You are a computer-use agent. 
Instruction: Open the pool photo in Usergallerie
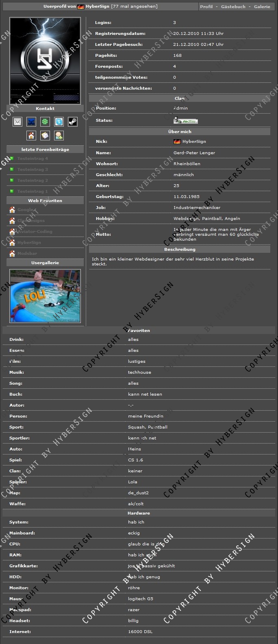tap(45, 296)
